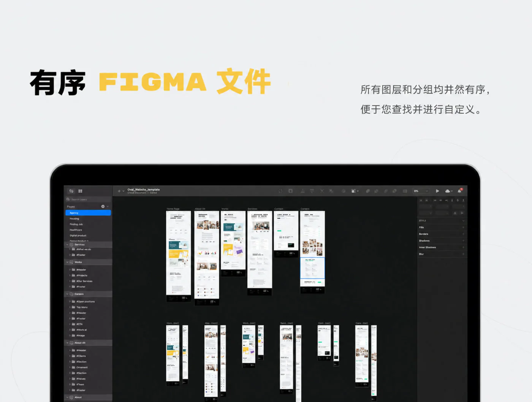Click the Preview play button
The width and height of the screenshot is (532, 402).
(x=437, y=191)
